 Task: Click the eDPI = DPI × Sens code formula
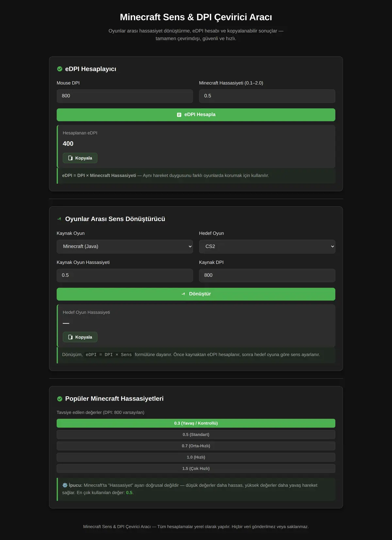point(109,355)
